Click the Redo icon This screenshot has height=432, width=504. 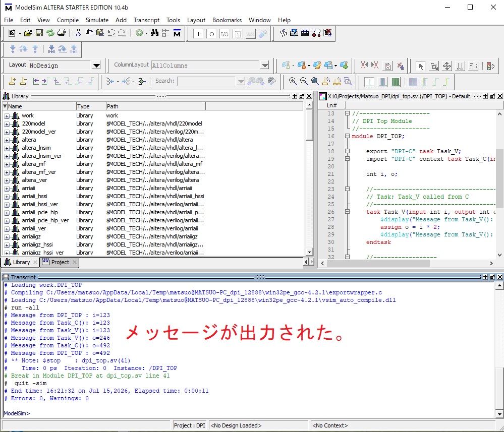pos(123,33)
